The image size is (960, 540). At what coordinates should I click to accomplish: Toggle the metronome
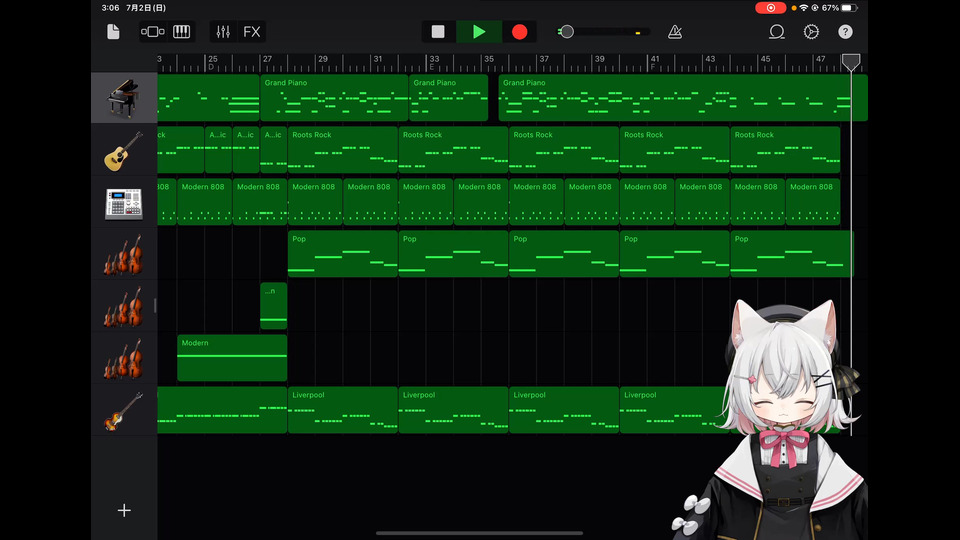(x=675, y=32)
